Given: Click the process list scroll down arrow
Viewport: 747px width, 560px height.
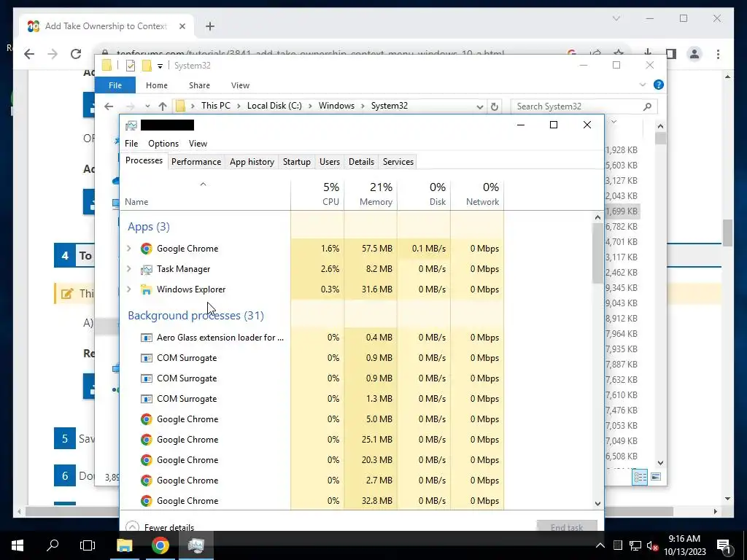Looking at the screenshot, I should 597,503.
